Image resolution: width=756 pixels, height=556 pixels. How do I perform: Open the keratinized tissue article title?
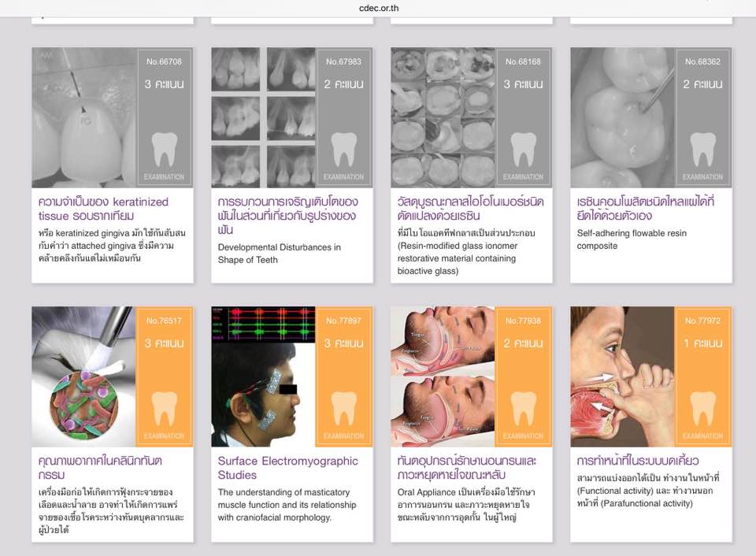pos(103,209)
